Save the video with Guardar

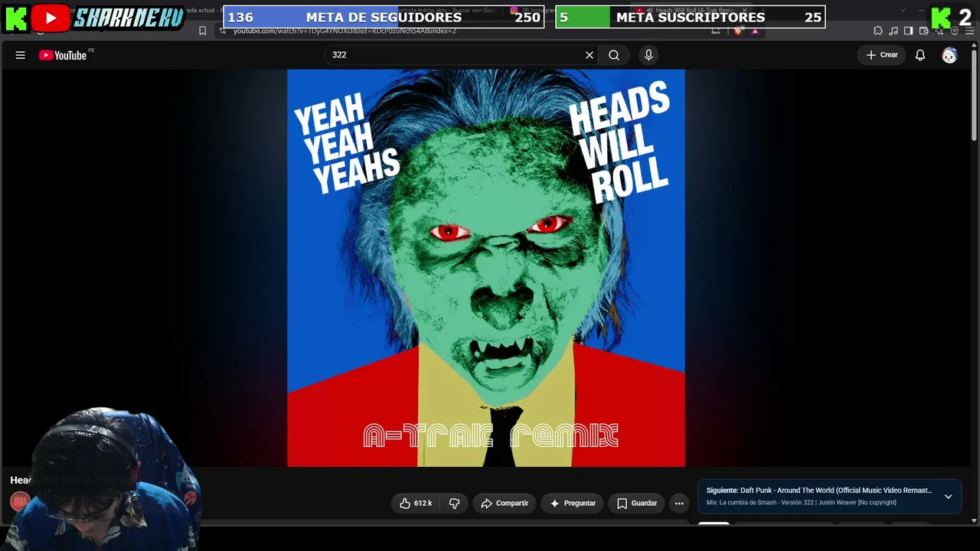637,503
